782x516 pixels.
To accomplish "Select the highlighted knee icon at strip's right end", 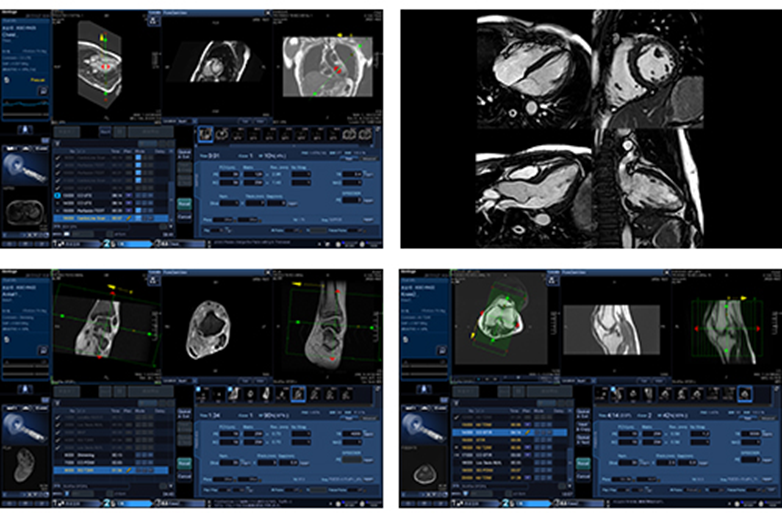I will coord(743,395).
